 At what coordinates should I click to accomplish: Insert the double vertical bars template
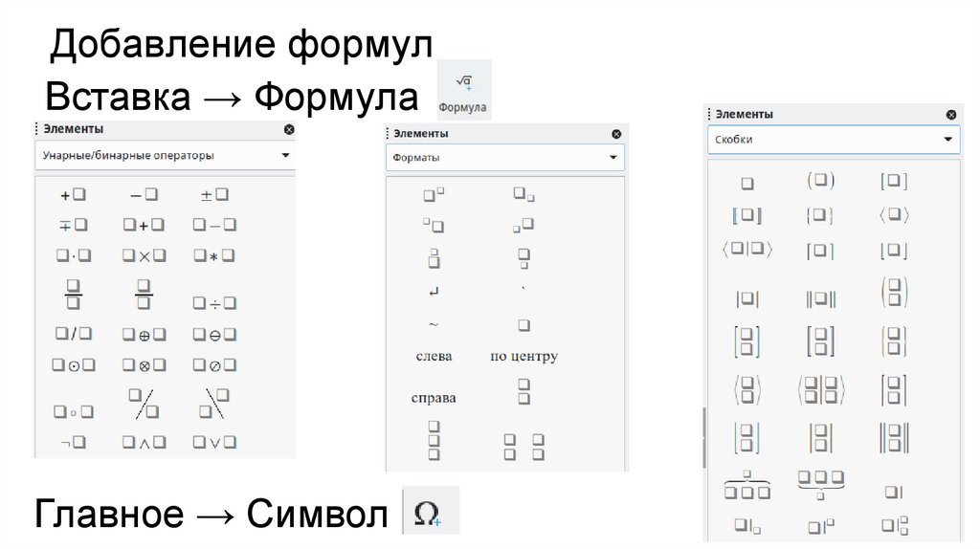820,298
